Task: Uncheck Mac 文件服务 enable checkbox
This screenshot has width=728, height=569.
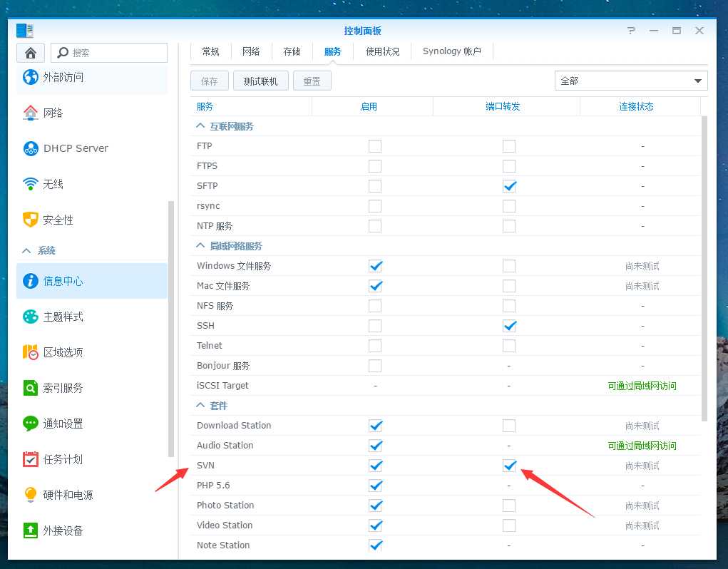Action: pyautogui.click(x=375, y=286)
